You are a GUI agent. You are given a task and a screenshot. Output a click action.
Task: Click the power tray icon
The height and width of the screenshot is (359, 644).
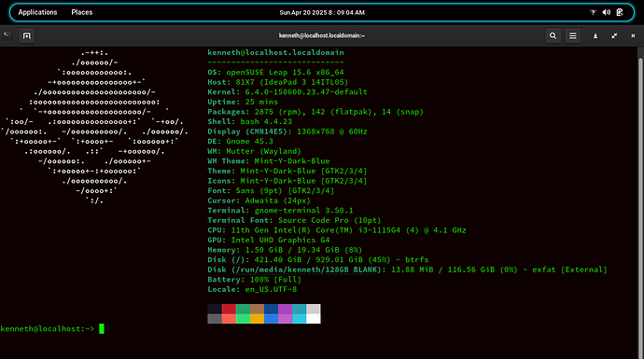point(620,12)
